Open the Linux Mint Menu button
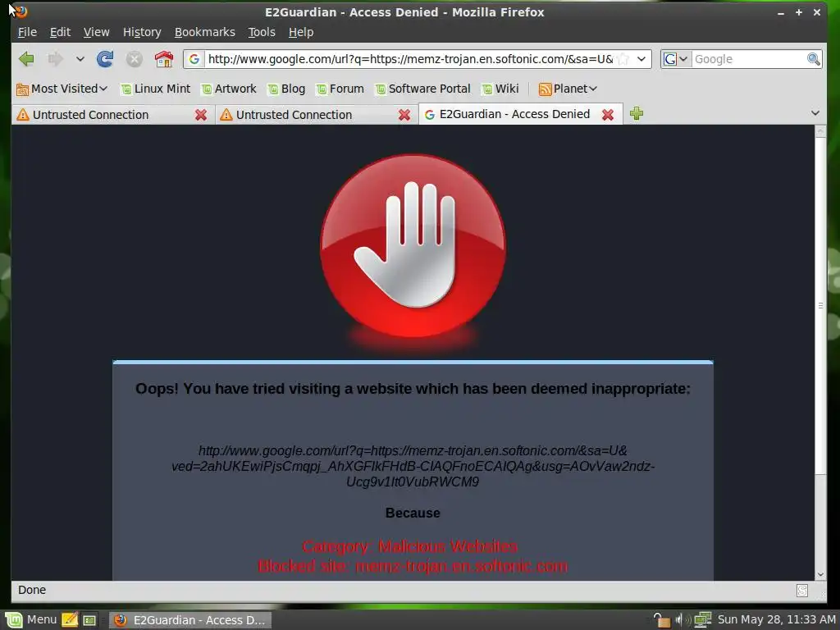 click(31, 620)
